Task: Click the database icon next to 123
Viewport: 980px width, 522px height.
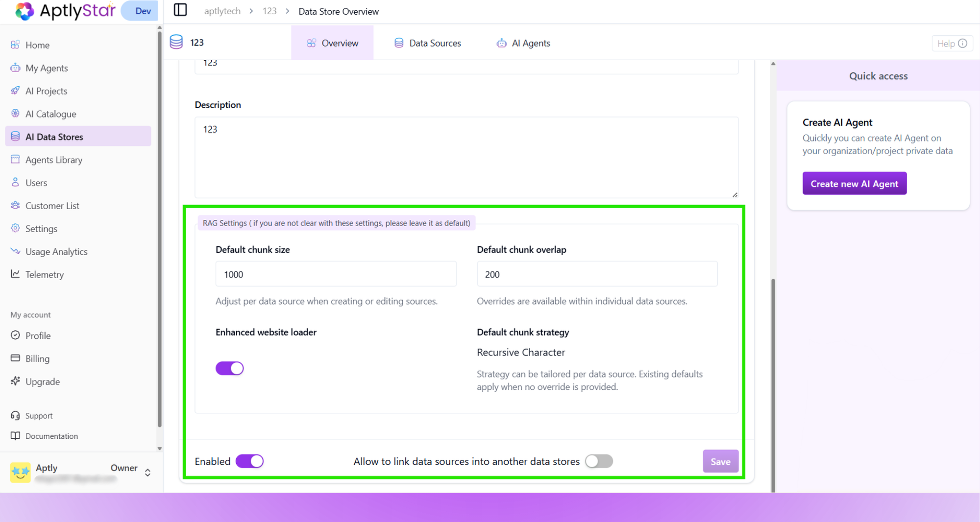Action: tap(175, 42)
